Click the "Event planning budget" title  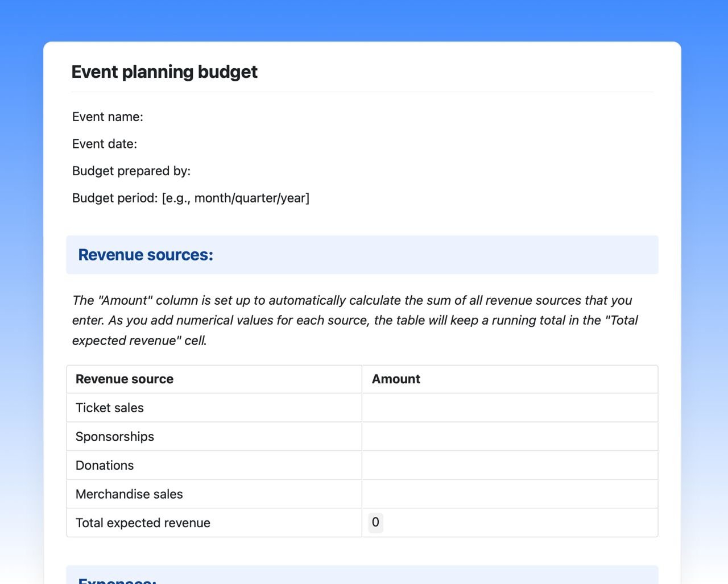(164, 72)
